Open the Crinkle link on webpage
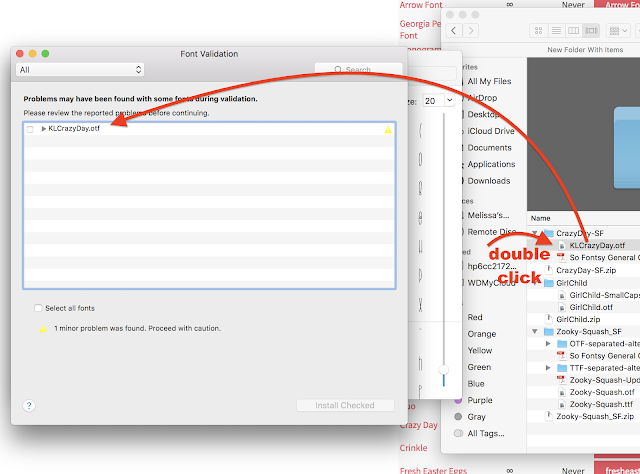 pyautogui.click(x=413, y=448)
